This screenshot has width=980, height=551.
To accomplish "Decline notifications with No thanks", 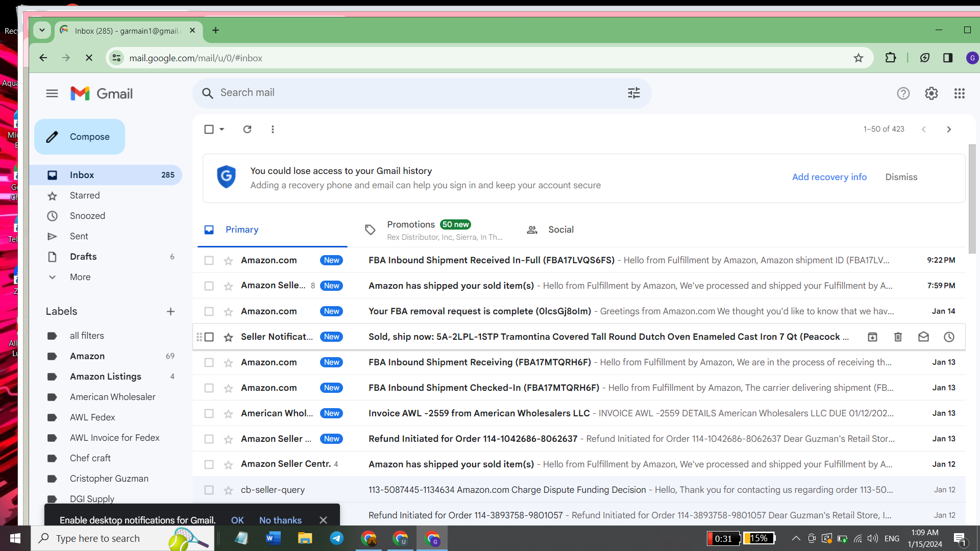I will click(x=280, y=520).
